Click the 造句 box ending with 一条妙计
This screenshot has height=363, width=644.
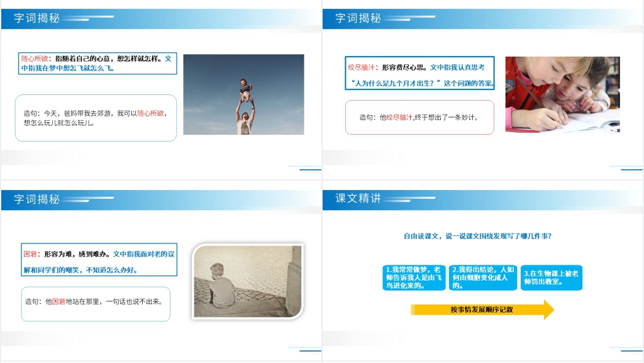click(419, 117)
